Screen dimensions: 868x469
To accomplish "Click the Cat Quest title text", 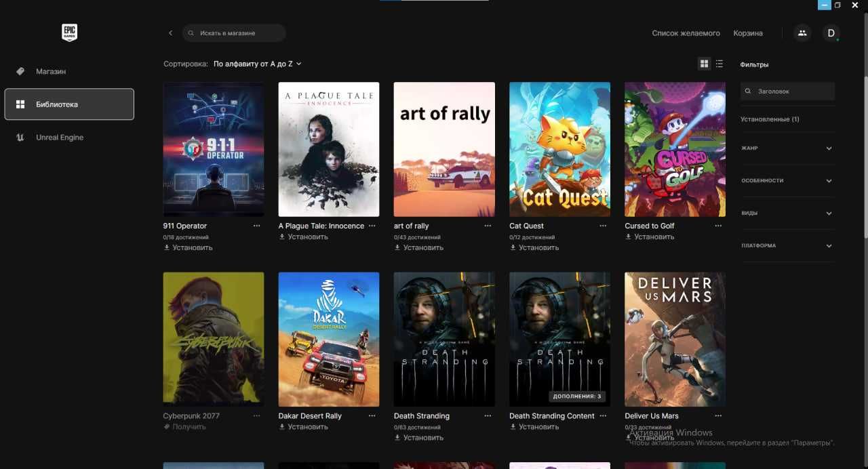I will 527,226.
